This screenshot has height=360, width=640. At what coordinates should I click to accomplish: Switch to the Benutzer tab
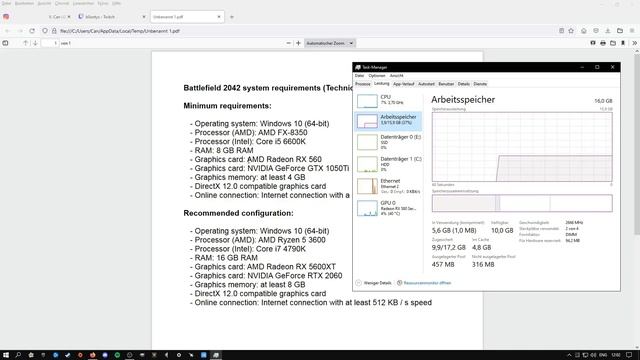click(x=446, y=84)
